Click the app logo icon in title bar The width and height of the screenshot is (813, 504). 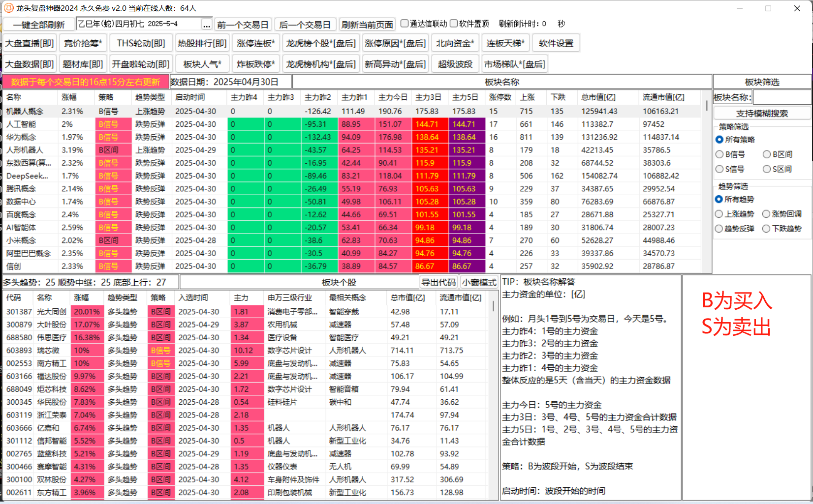[x=8, y=8]
